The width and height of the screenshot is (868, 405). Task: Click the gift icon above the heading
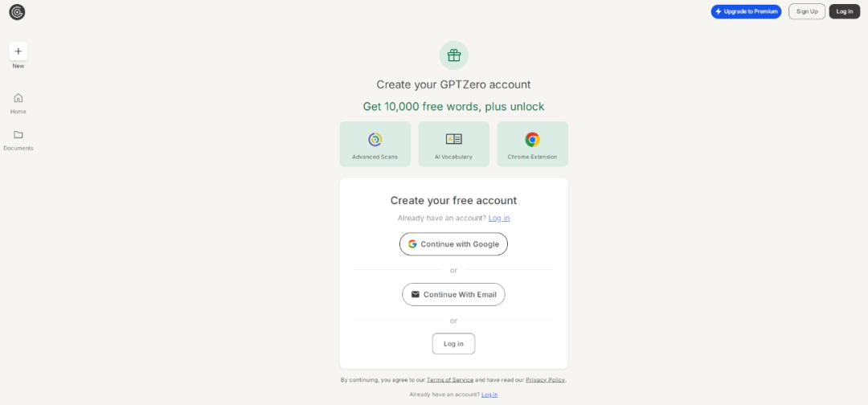[x=453, y=55]
